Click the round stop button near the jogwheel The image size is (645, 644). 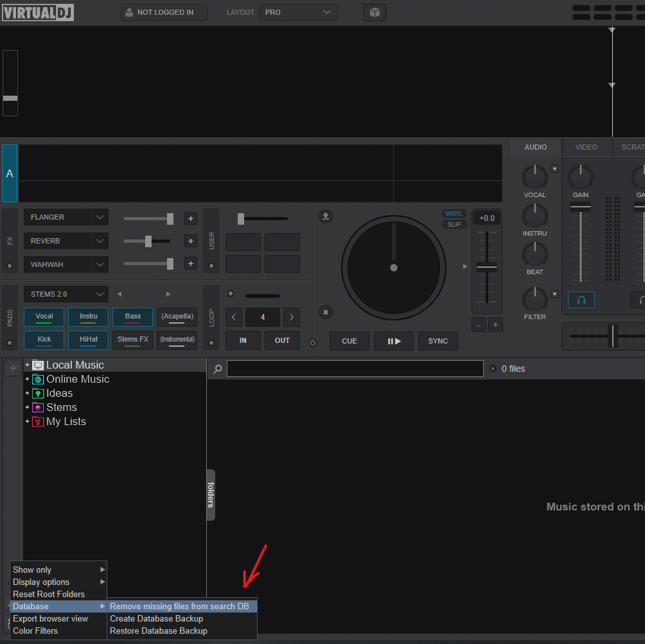325,312
